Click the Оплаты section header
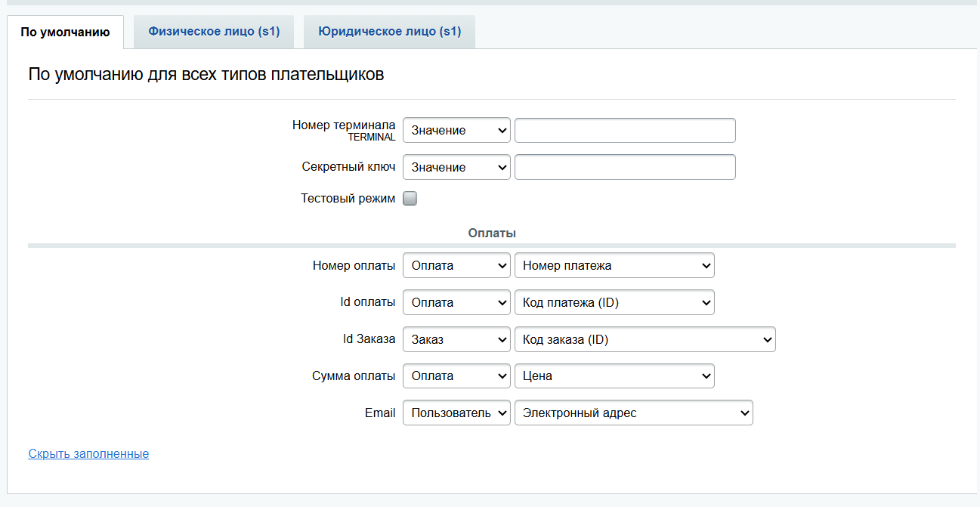980x507 pixels. pos(491,233)
